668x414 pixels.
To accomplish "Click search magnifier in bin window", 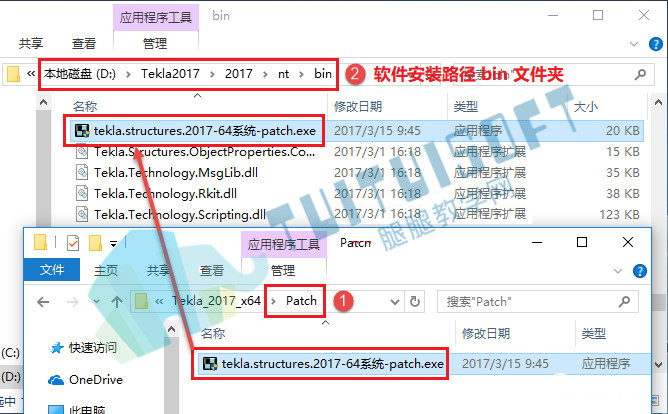I will [x=640, y=75].
